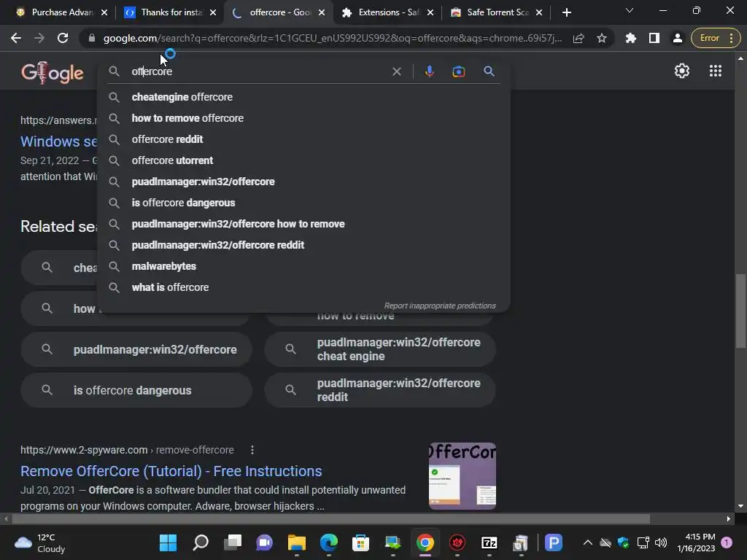Click the Error update button in Chrome toolbar
This screenshot has width=747, height=560.
coord(716,38)
